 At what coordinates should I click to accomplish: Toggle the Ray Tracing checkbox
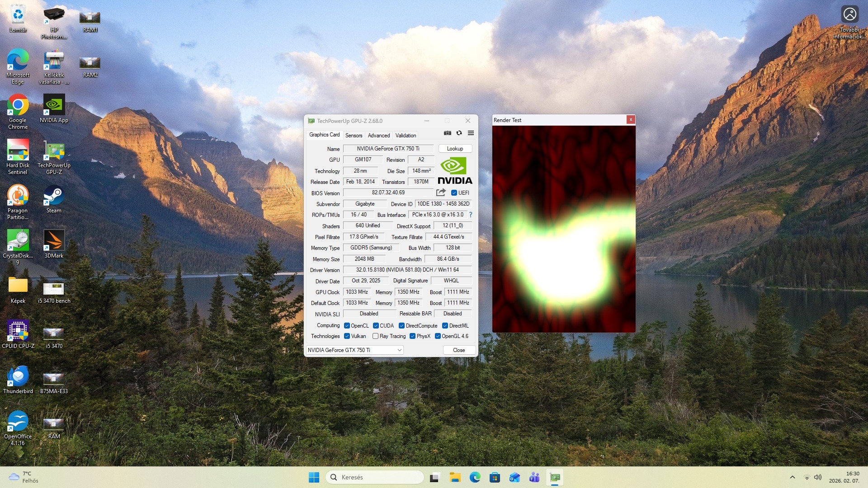[x=375, y=336]
